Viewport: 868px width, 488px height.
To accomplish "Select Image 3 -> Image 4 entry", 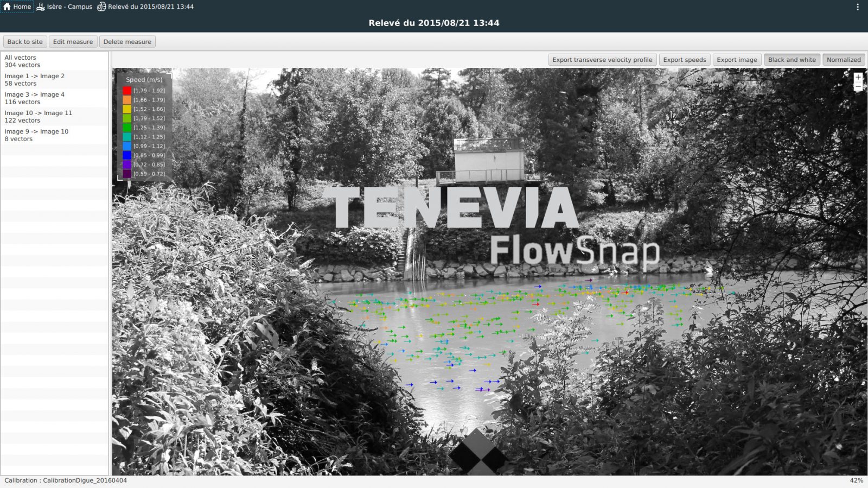I will tap(54, 98).
